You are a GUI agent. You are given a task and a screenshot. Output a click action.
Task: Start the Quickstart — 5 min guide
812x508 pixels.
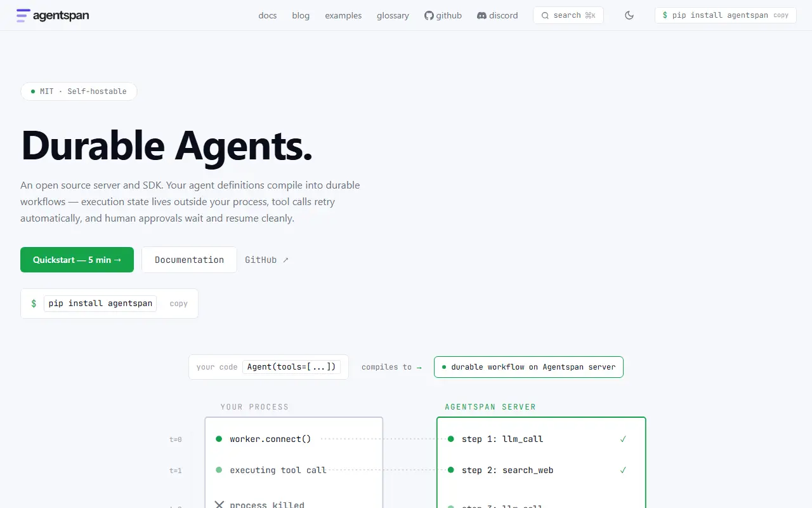(77, 260)
